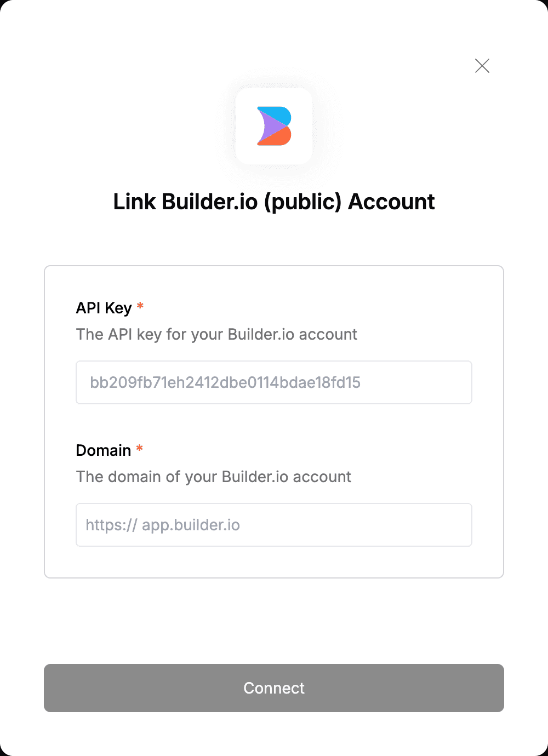
Task: Focus the Domain input field
Action: click(274, 525)
